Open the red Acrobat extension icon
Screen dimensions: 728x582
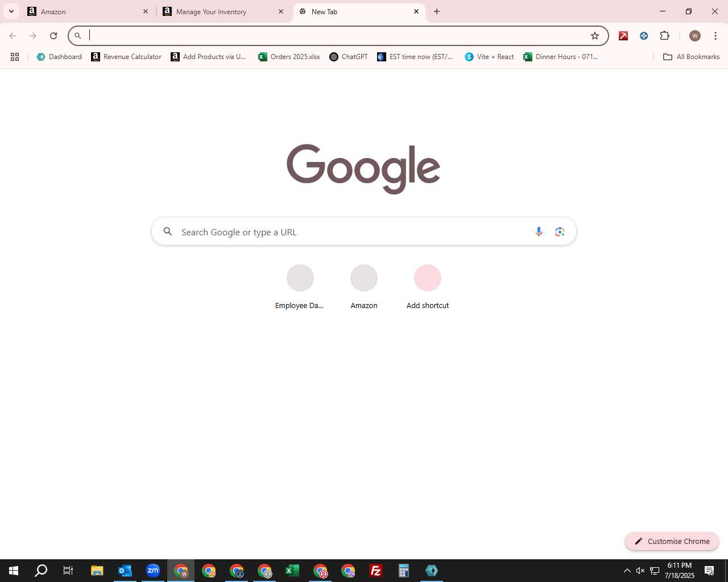623,36
